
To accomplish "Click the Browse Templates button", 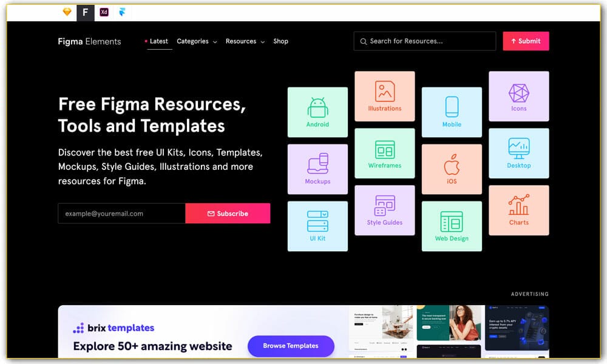I will [291, 346].
